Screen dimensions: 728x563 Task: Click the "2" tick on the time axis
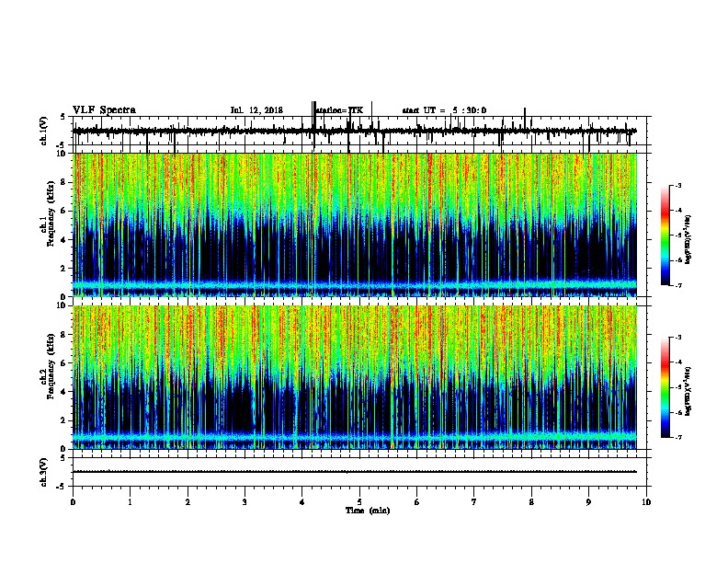tap(188, 502)
